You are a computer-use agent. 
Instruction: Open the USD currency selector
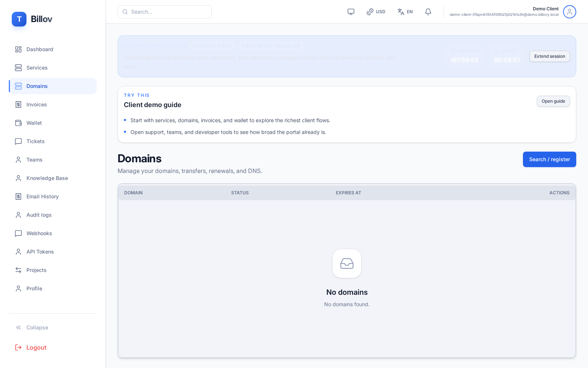(376, 11)
